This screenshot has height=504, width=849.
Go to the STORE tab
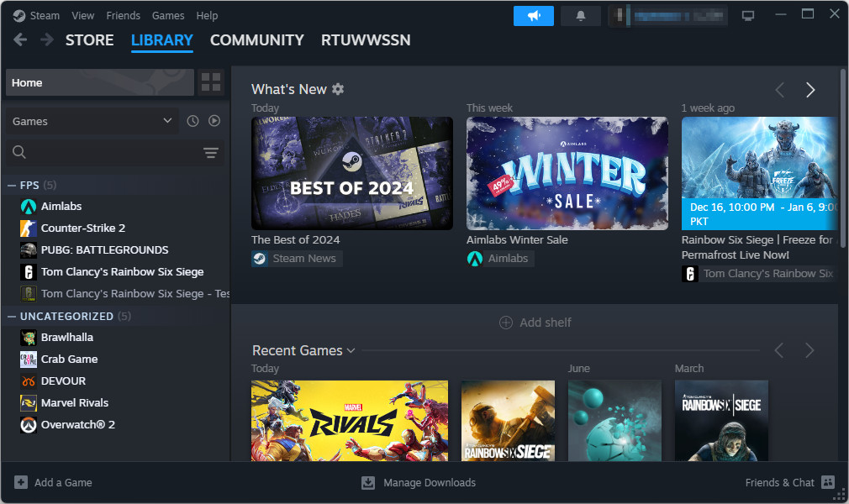[89, 40]
